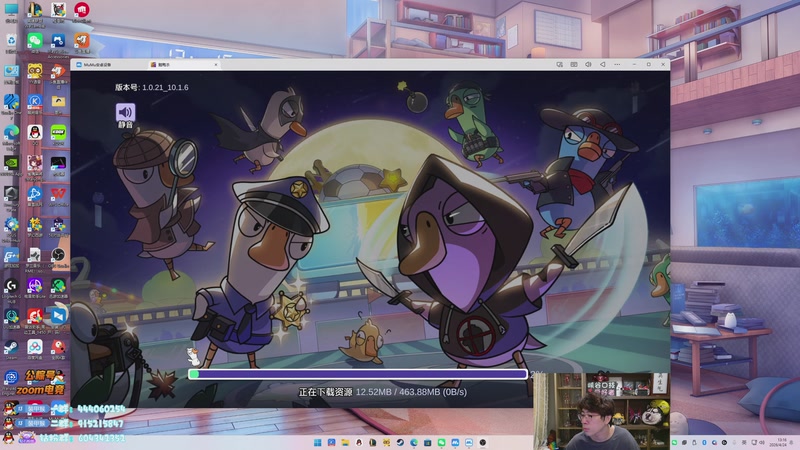
Task: Open File Explorer from the taskbar
Action: tap(345, 442)
